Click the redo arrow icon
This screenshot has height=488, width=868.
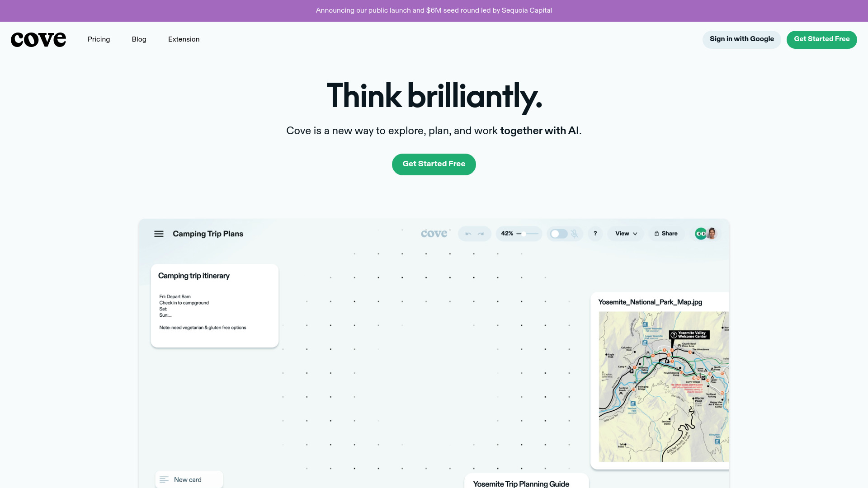481,234
